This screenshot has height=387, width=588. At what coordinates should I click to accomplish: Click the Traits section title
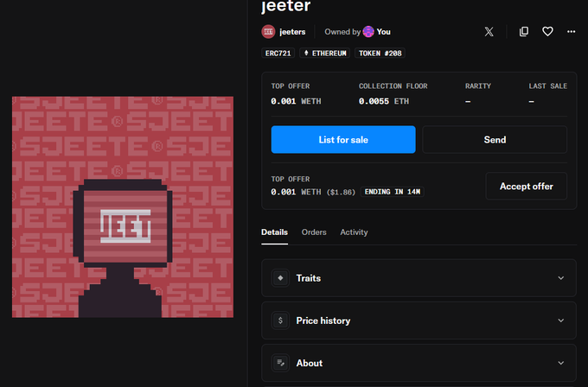[309, 278]
